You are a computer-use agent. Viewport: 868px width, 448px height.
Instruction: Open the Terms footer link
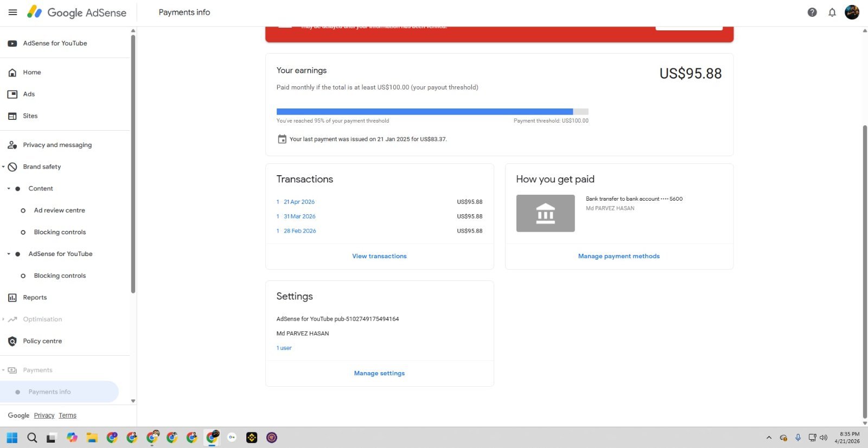[67, 415]
